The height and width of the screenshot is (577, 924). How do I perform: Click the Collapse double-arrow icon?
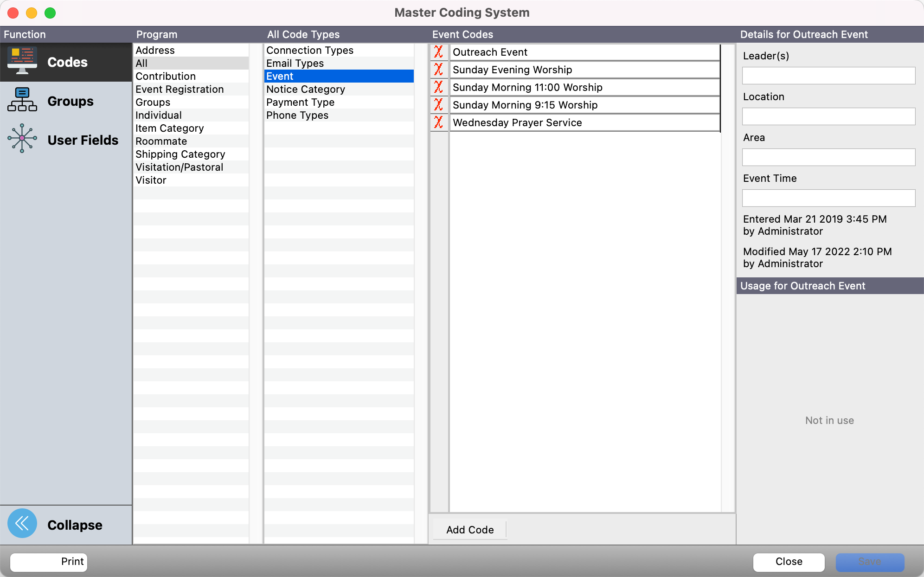coord(22,524)
